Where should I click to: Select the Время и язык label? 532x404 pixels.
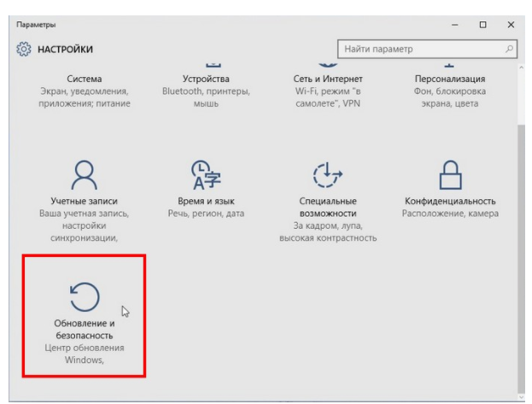tap(206, 201)
